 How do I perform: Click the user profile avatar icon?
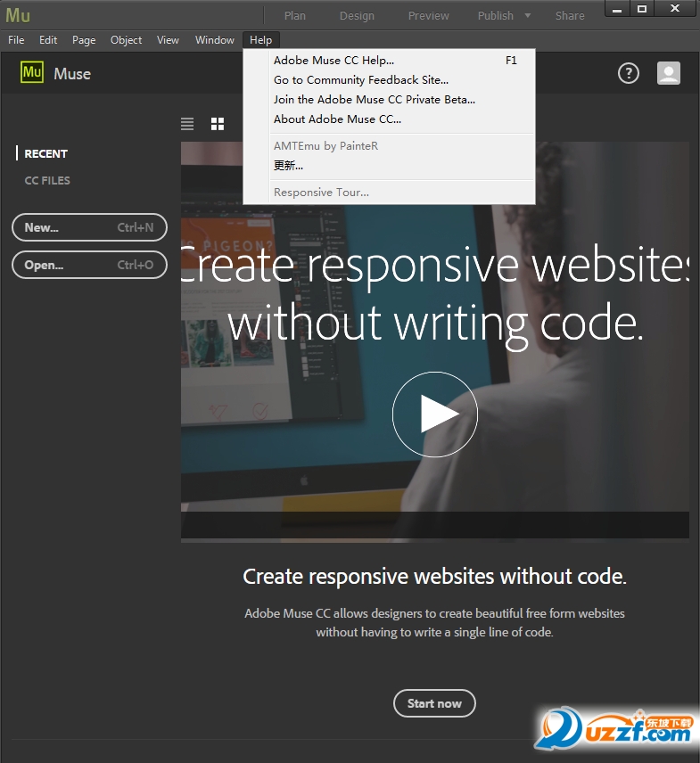[x=669, y=73]
